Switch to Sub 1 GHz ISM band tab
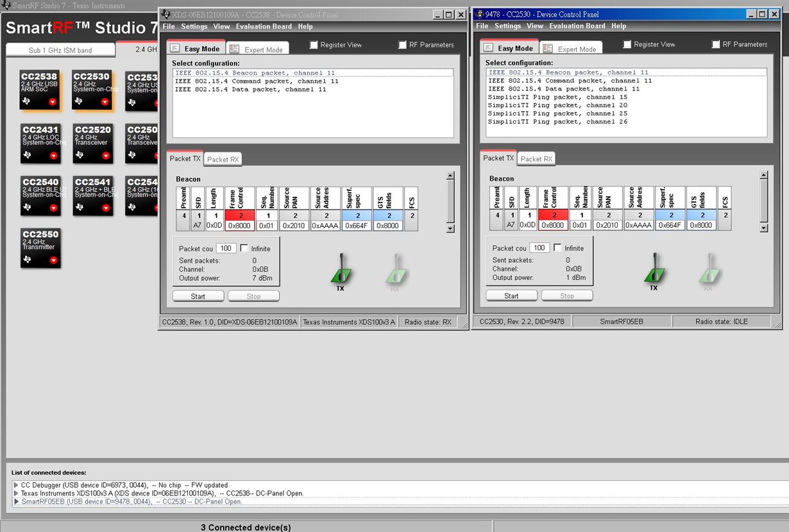Image resolution: width=789 pixels, height=532 pixels. point(60,50)
